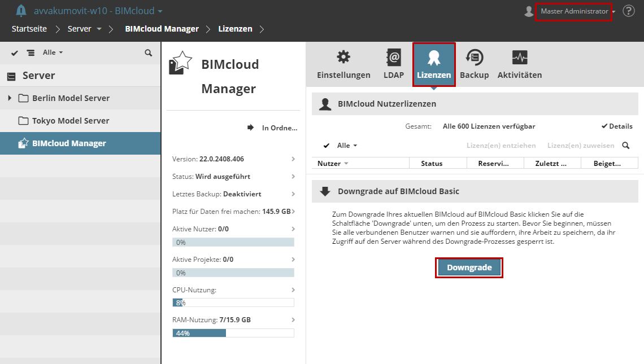644x364 pixels.
Task: Click the BIMcloud Nutzerlizenzen section header
Action: (475, 104)
